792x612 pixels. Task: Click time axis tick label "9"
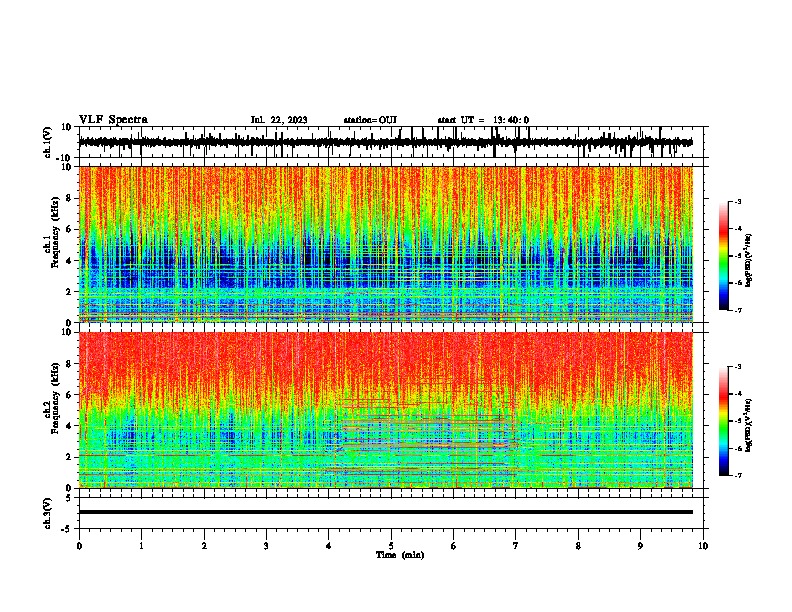640,546
